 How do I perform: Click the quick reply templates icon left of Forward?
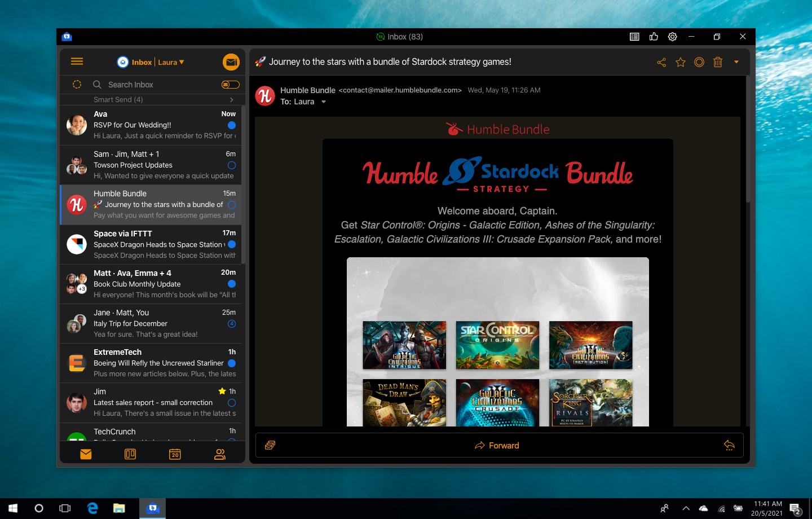270,445
